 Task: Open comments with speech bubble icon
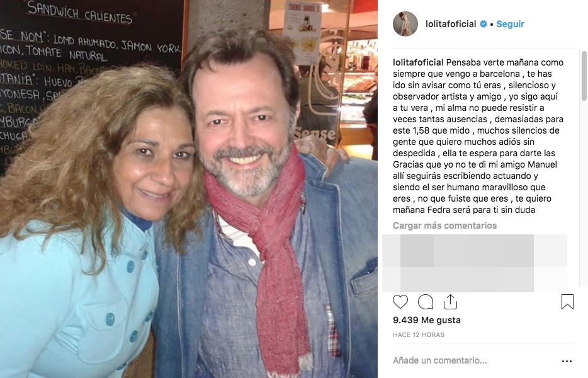click(426, 302)
